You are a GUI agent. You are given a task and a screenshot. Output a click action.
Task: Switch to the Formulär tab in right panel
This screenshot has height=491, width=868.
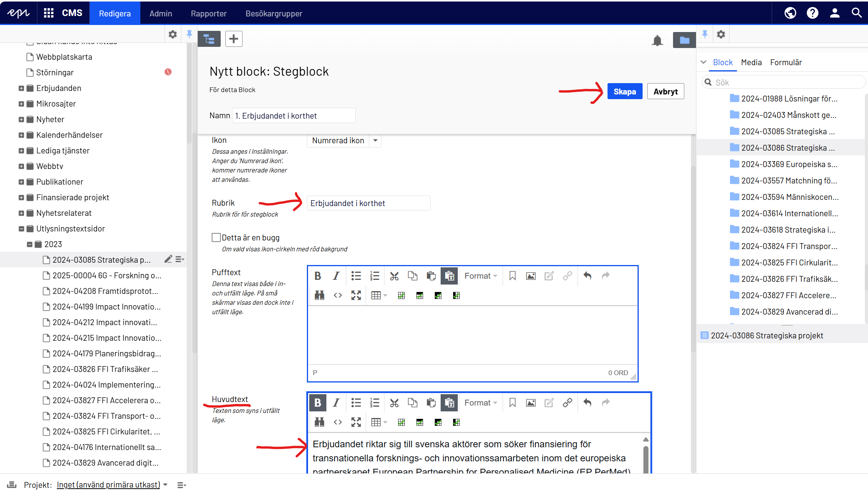[787, 62]
